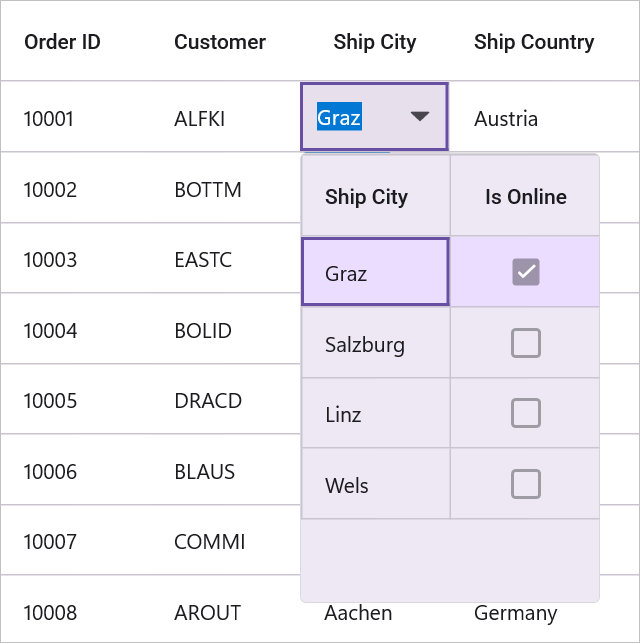This screenshot has height=643, width=640.
Task: Select the Austria ship country cell
Action: [506, 119]
